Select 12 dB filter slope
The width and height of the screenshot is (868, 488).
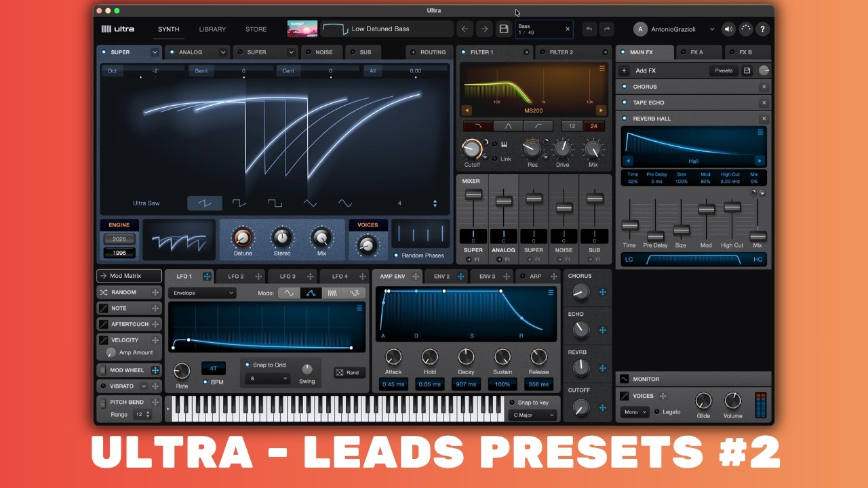click(572, 126)
